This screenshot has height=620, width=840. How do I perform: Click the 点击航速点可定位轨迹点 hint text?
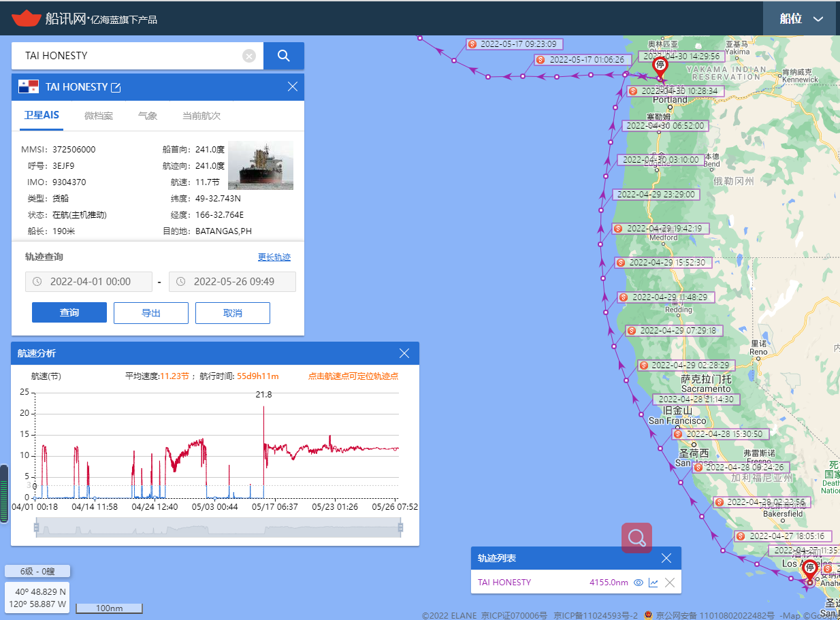(353, 376)
